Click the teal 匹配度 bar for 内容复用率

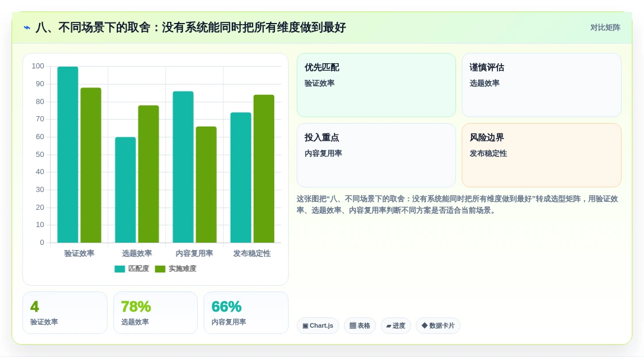pos(183,167)
